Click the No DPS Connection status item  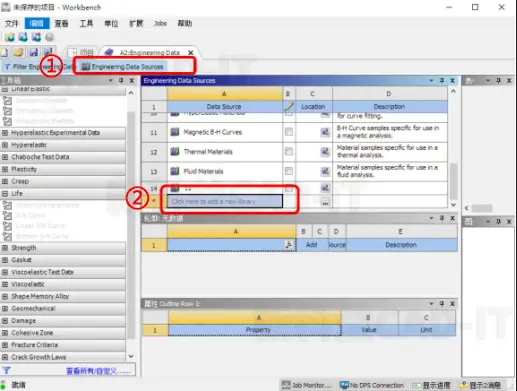click(372, 385)
